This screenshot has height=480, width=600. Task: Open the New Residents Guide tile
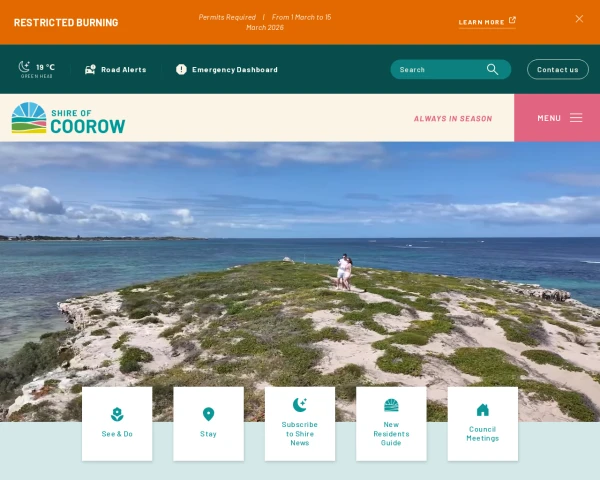(x=391, y=424)
